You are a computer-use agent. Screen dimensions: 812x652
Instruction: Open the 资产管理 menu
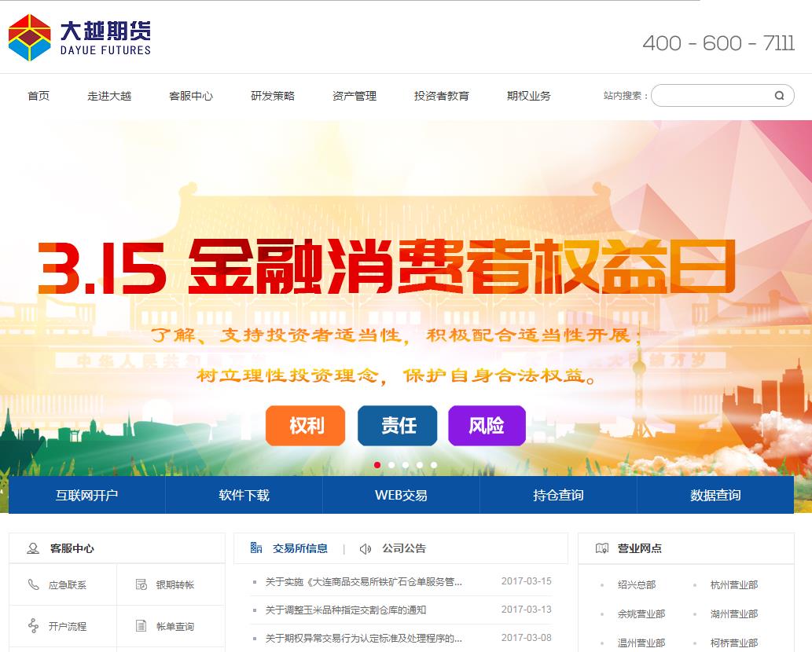click(x=355, y=96)
